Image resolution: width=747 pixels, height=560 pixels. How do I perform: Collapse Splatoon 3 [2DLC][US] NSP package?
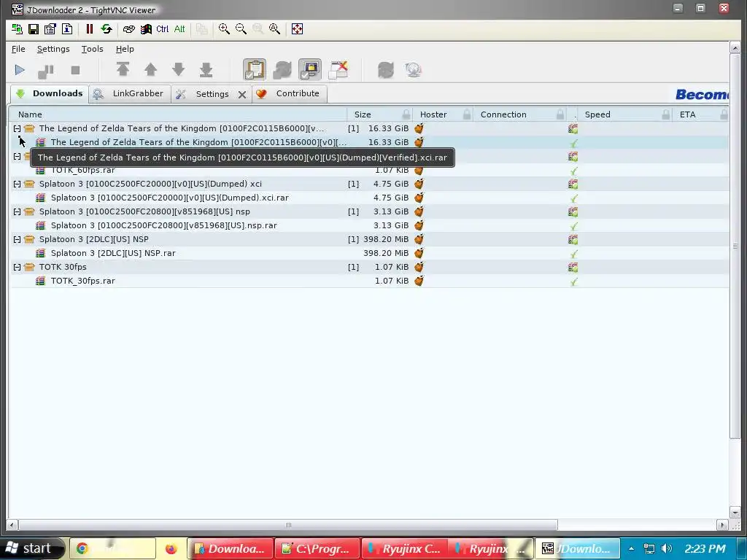(18, 239)
